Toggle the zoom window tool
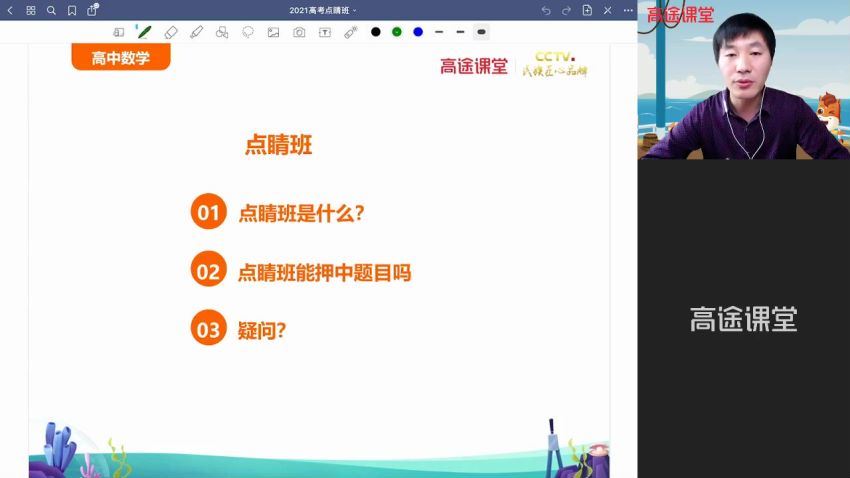 [x=119, y=33]
